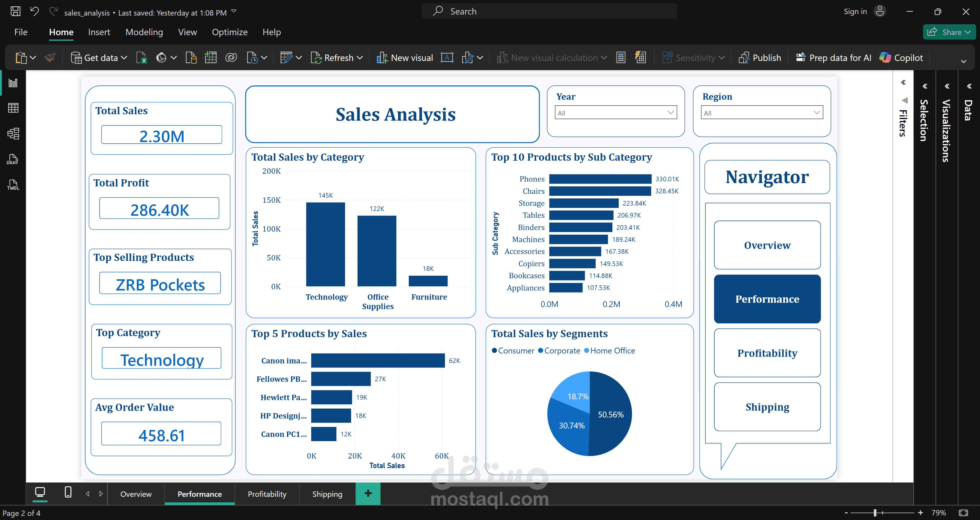Switch to desktop layout icon

tap(40, 493)
